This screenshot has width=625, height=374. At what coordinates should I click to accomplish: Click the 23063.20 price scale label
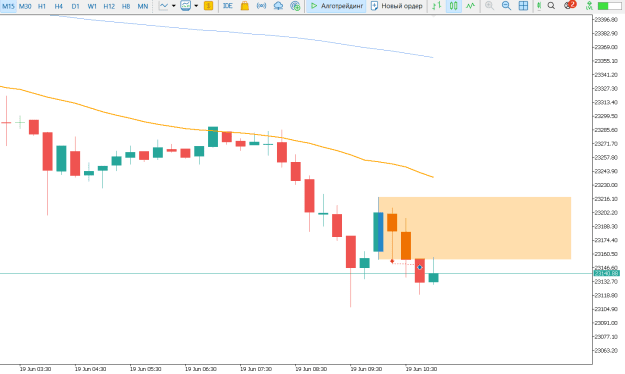click(x=606, y=350)
